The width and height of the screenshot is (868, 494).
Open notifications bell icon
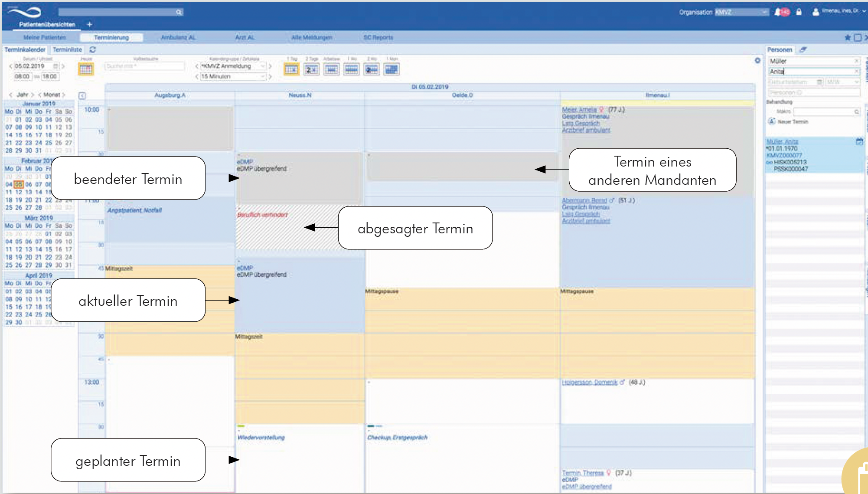click(x=778, y=12)
